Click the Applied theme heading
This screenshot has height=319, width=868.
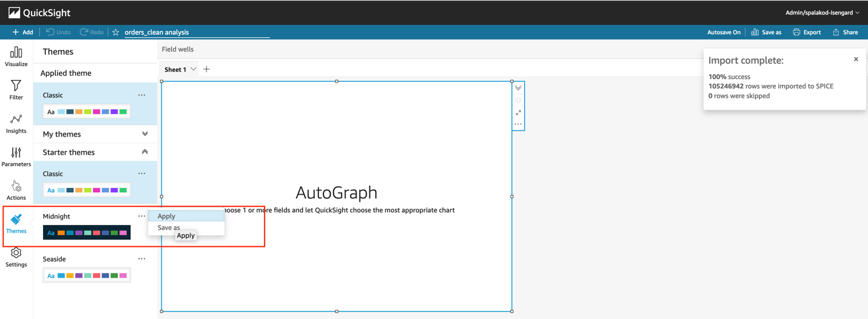[x=66, y=73]
